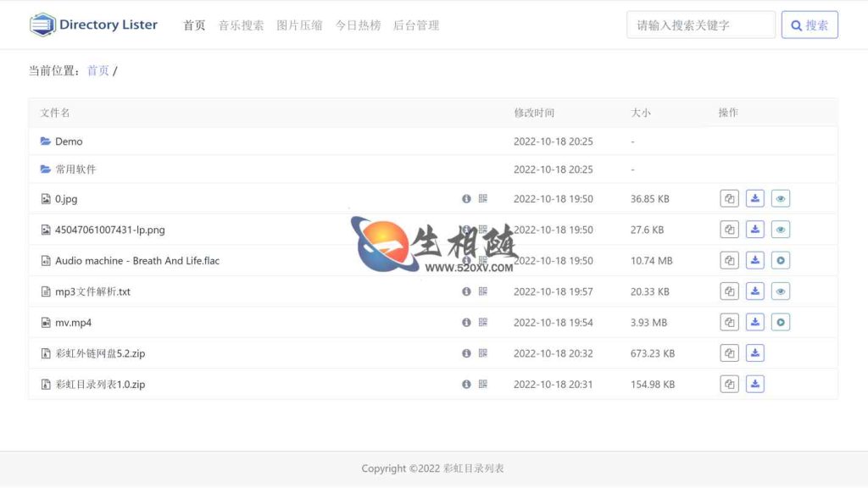Click the 搜索 button
Image resolution: width=868 pixels, height=488 pixels.
coord(810,25)
